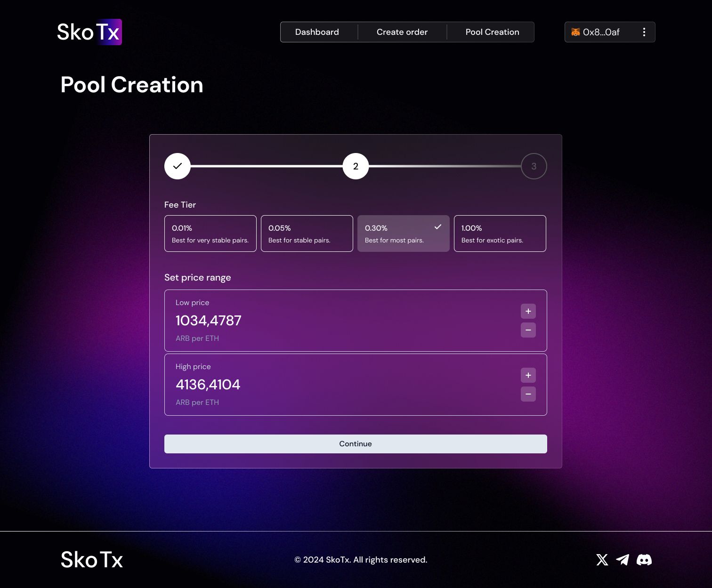Increase the High price with plus button
The height and width of the screenshot is (588, 712).
click(528, 375)
